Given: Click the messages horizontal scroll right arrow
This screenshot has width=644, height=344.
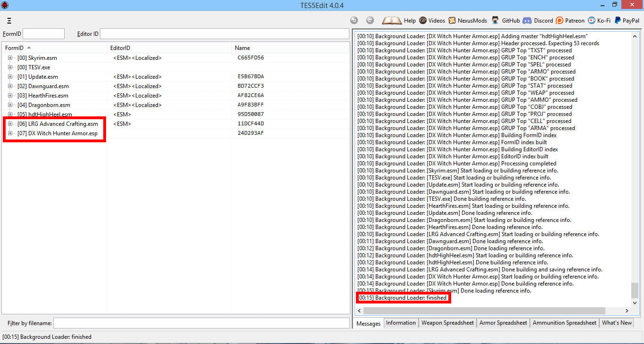Looking at the screenshot, I should tap(627, 311).
